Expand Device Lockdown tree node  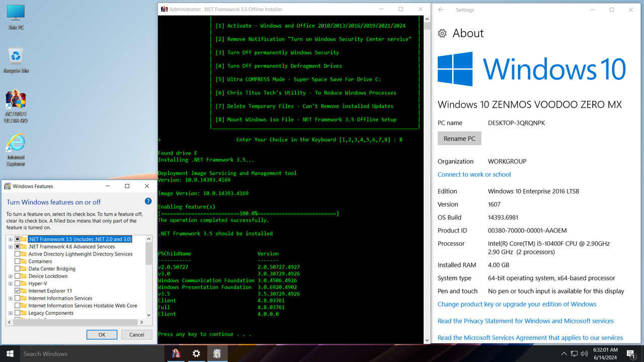[x=11, y=276]
